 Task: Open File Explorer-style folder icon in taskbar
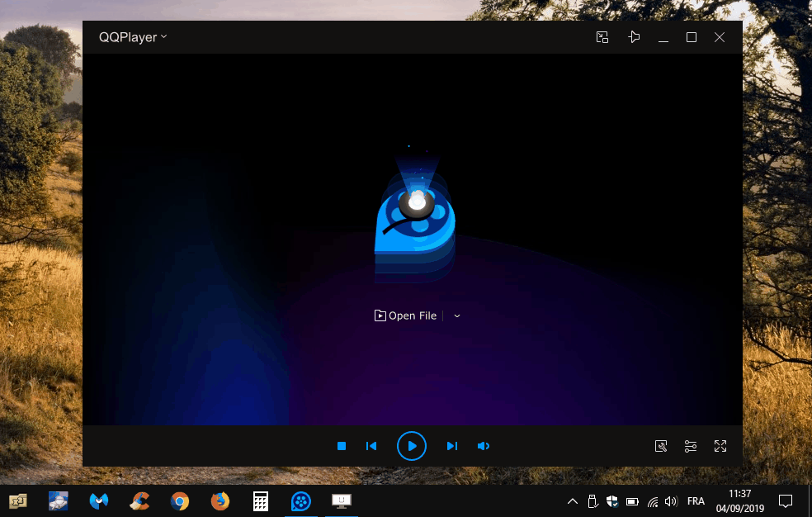pos(18,501)
